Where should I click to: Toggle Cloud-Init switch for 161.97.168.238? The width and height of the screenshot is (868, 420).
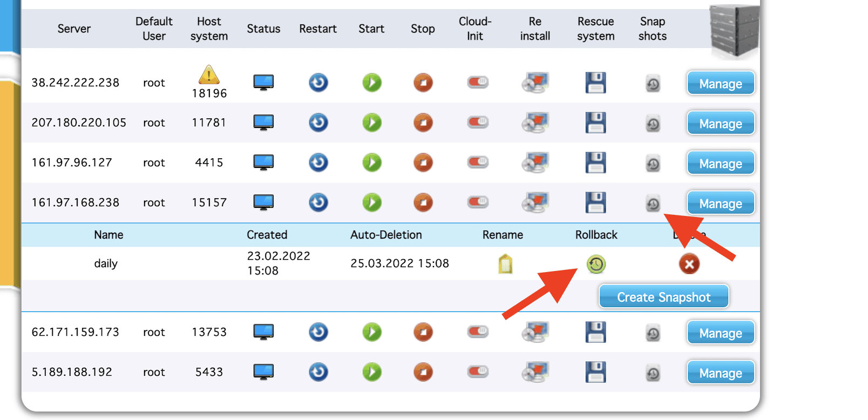[477, 202]
